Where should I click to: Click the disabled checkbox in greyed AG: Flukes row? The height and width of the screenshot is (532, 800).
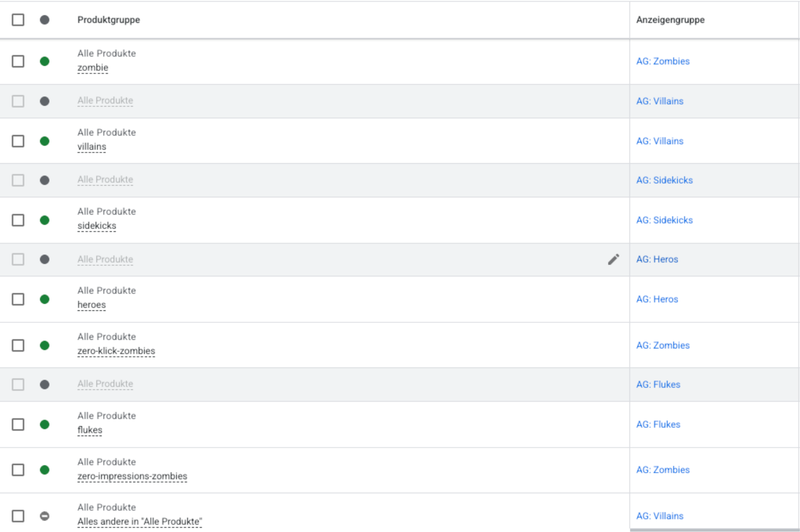[x=18, y=384]
